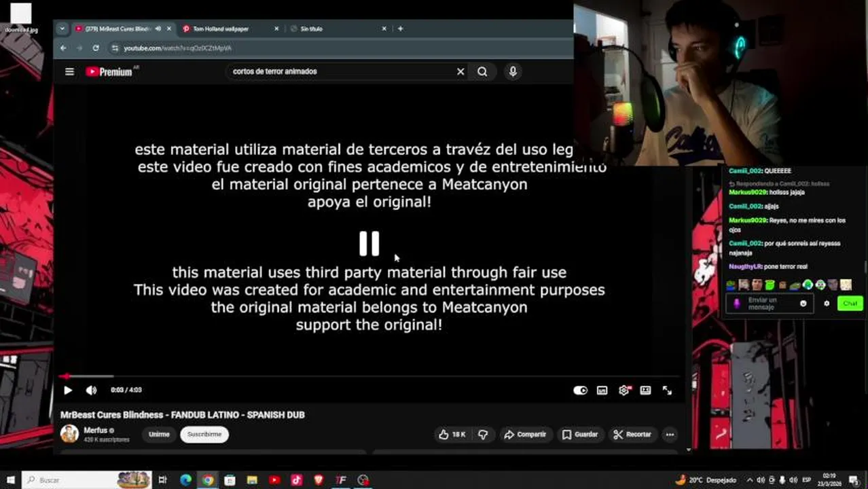Open the player settings gear
Image resolution: width=868 pixels, height=489 pixels.
pyautogui.click(x=623, y=391)
